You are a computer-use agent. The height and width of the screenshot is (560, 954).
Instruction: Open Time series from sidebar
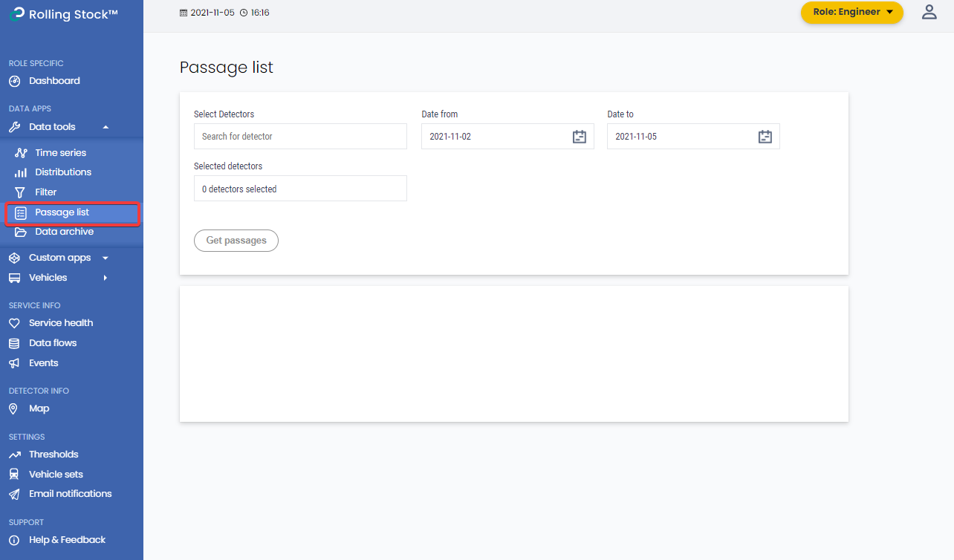60,152
